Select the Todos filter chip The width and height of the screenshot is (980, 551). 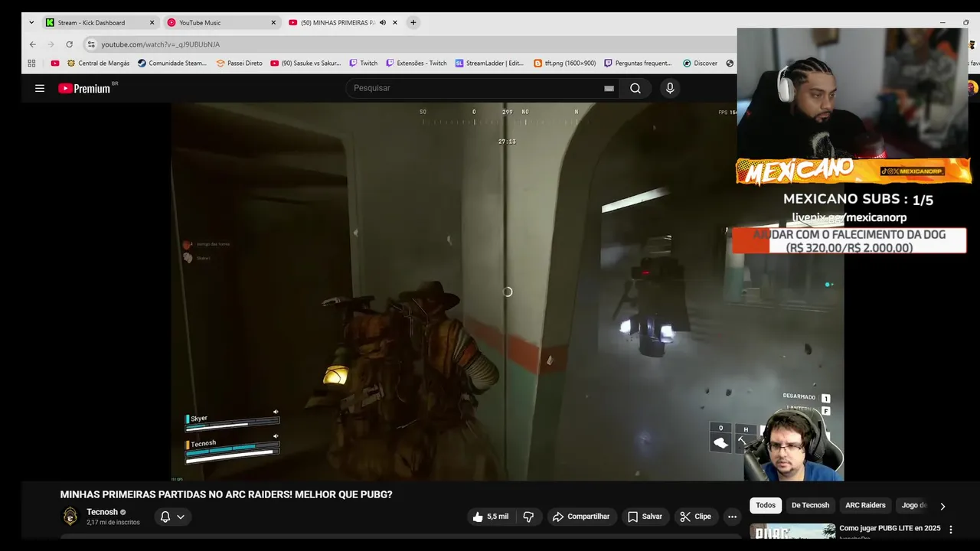click(766, 505)
